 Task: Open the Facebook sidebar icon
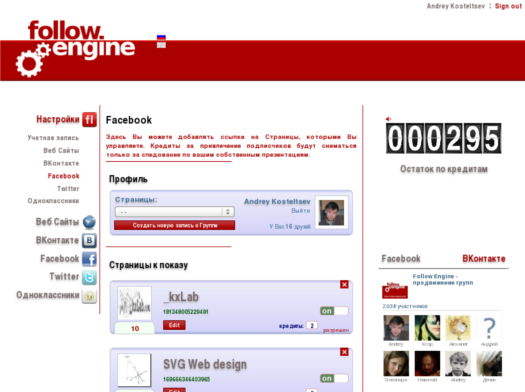pos(89,259)
